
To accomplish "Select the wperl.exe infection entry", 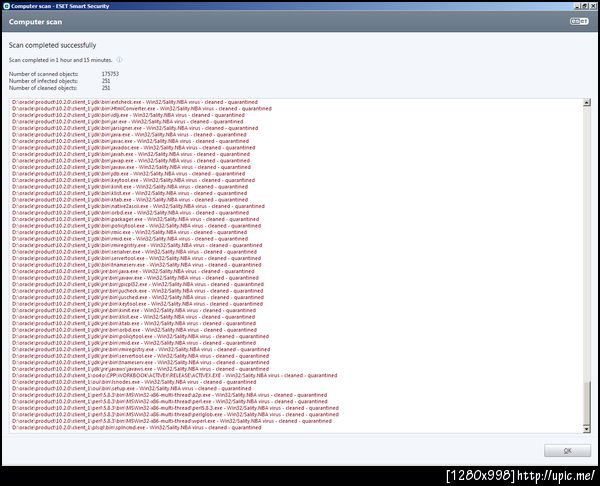I will [x=172, y=421].
